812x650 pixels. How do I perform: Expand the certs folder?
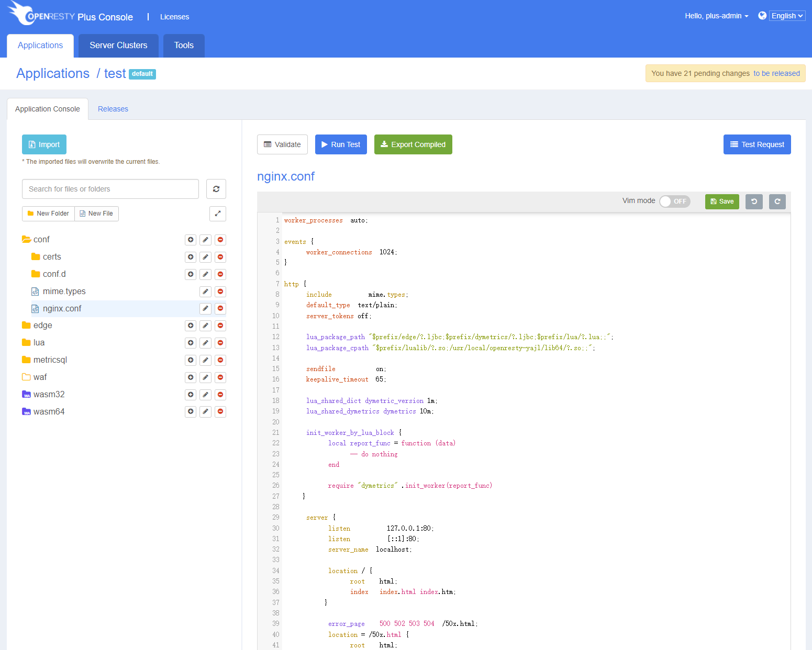point(36,256)
